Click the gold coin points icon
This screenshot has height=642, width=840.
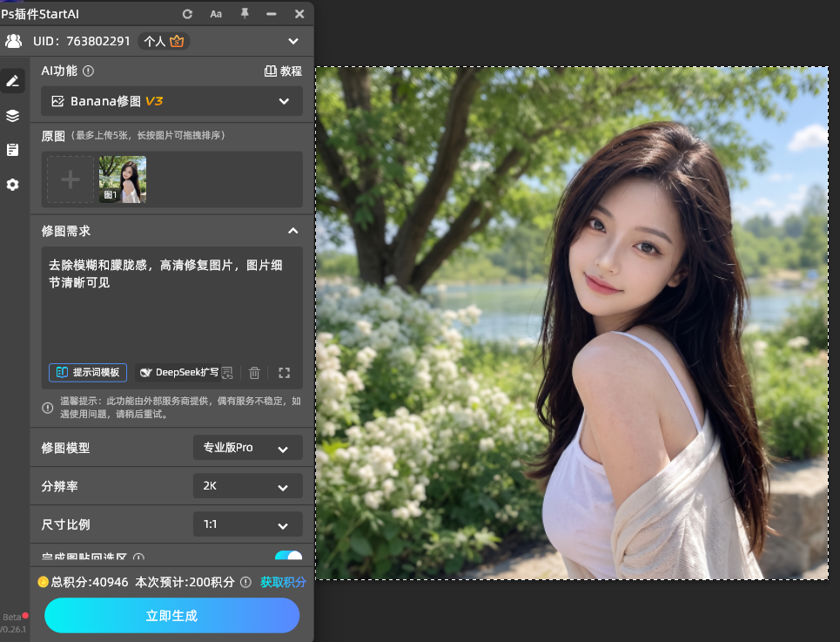point(43,582)
